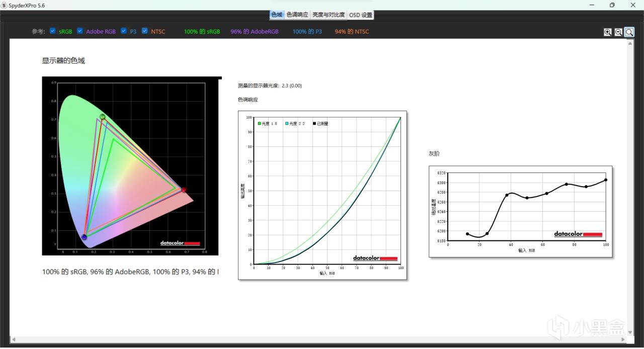The image size is (644, 349).
Task: Toggle the sRGB reference checkbox
Action: [x=53, y=31]
